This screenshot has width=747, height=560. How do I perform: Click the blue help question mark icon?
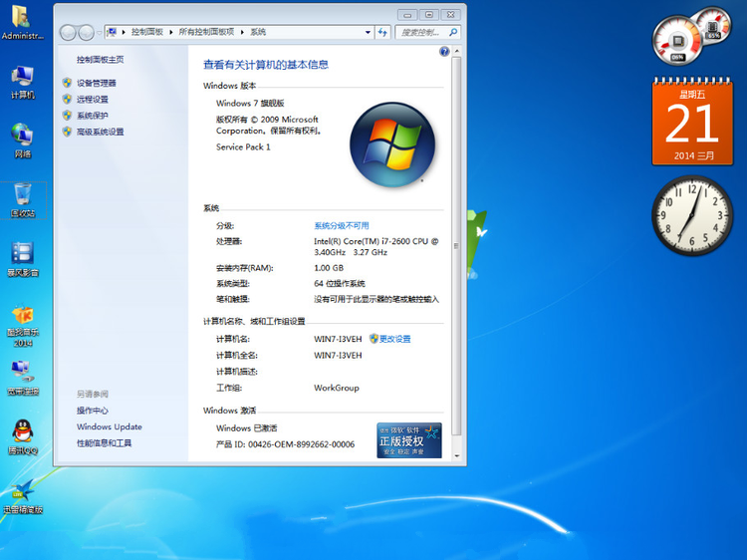(x=444, y=51)
